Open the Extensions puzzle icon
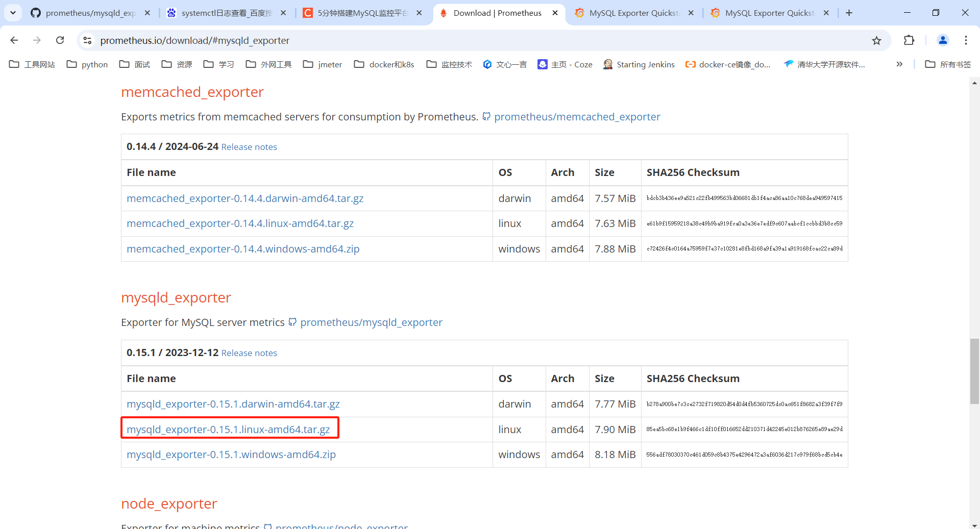This screenshot has height=529, width=980. [x=909, y=40]
